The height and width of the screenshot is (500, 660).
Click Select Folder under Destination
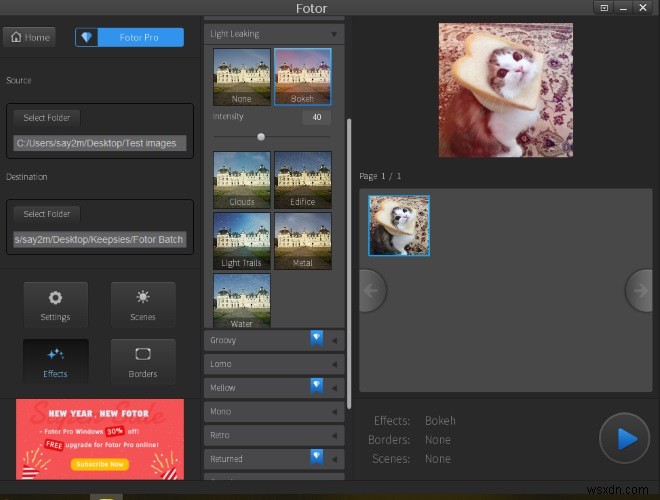(x=47, y=214)
